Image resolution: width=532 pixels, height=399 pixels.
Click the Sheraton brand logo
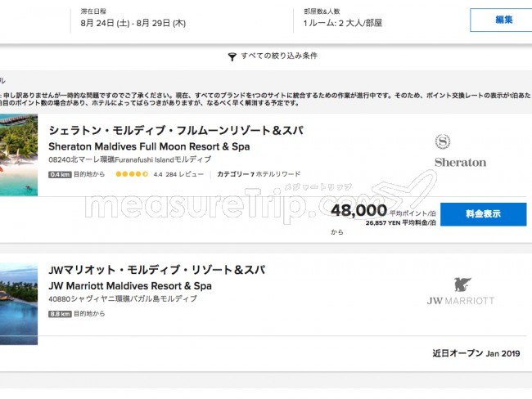460,150
